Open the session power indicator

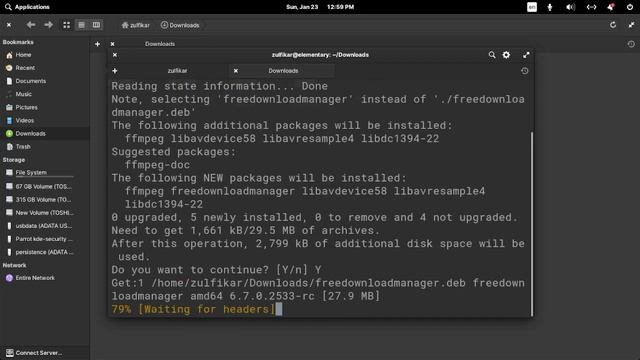point(630,7)
